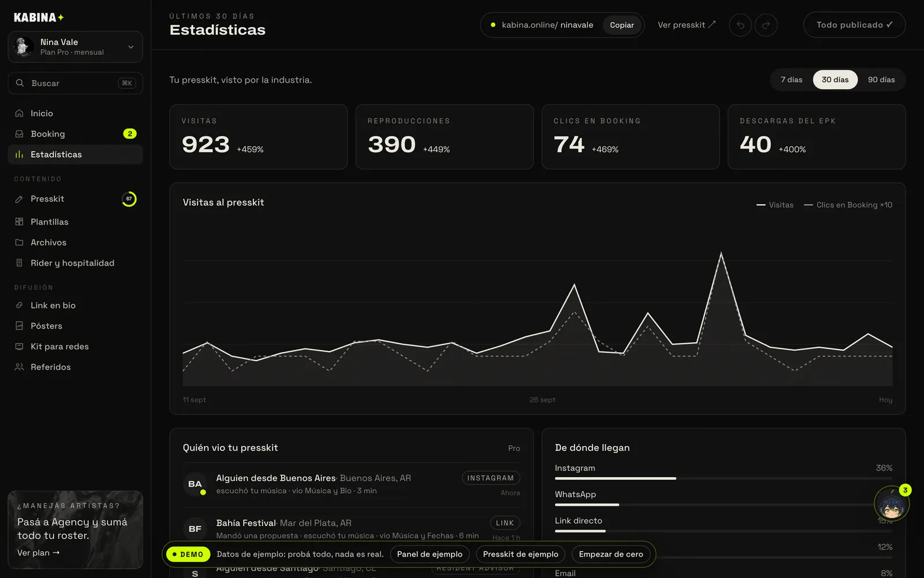Select Panel de ejemplo in demo bar
The image size is (924, 578).
pyautogui.click(x=430, y=554)
